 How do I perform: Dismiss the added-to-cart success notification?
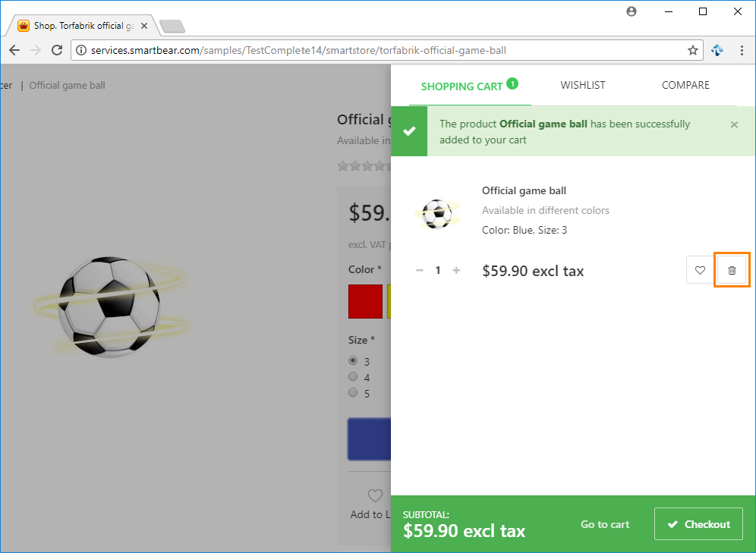pos(734,124)
